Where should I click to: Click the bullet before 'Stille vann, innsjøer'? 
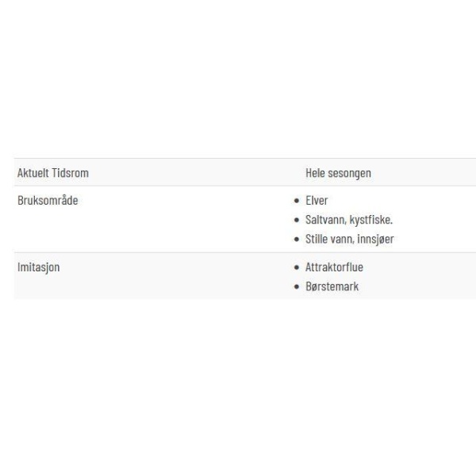click(297, 240)
